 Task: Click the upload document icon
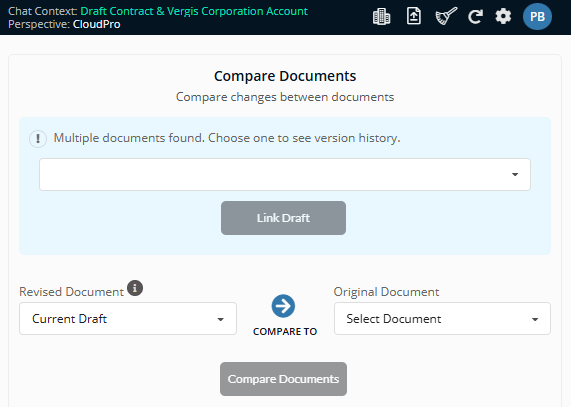pyautogui.click(x=414, y=16)
